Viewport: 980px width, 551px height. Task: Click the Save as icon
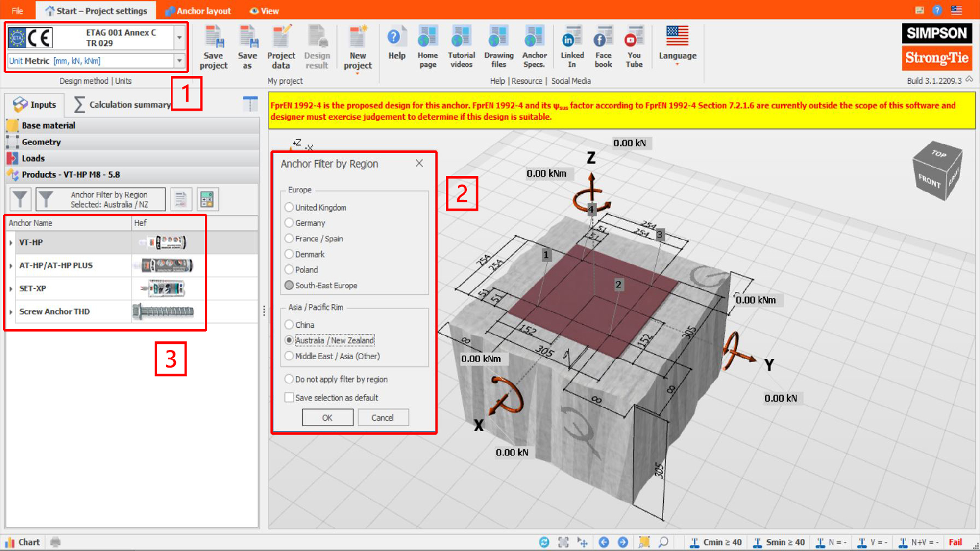[x=247, y=37]
